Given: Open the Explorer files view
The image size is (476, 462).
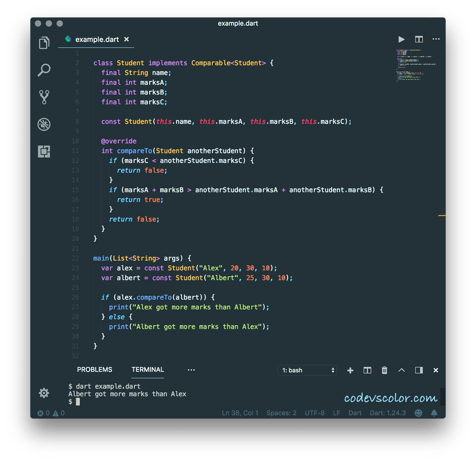Looking at the screenshot, I should (x=44, y=43).
